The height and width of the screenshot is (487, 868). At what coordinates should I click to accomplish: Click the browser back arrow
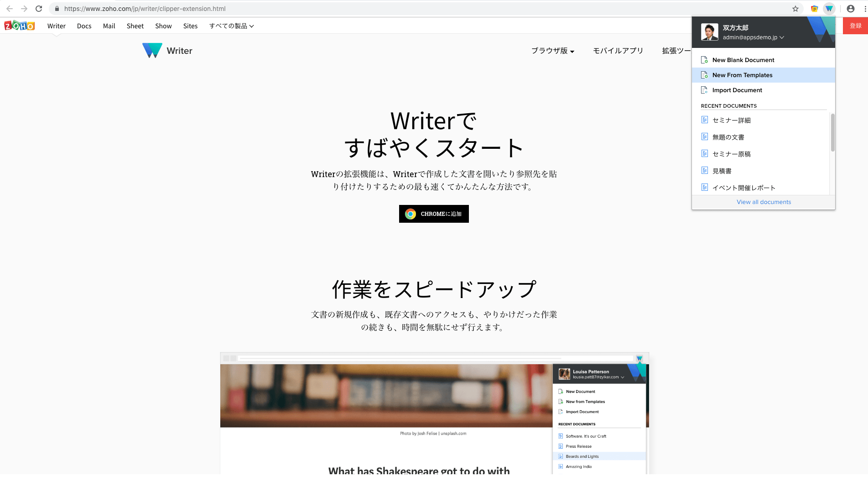[x=9, y=9]
